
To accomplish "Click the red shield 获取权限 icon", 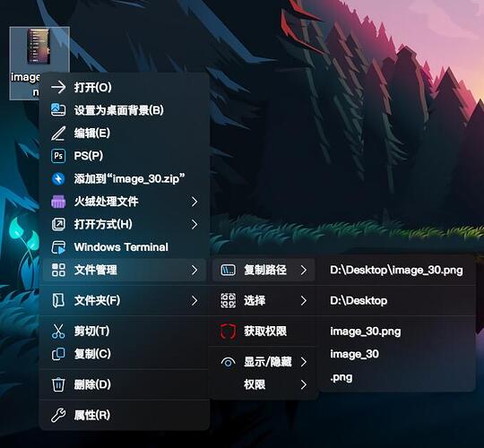I will coord(229,332).
